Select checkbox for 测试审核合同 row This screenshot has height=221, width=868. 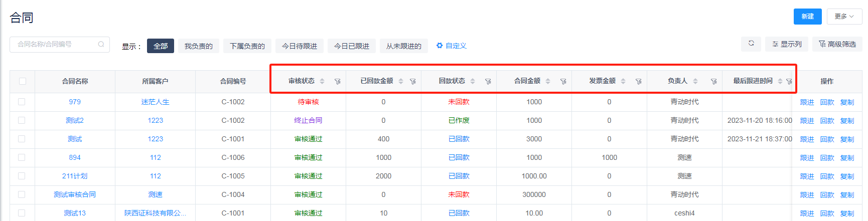point(22,194)
